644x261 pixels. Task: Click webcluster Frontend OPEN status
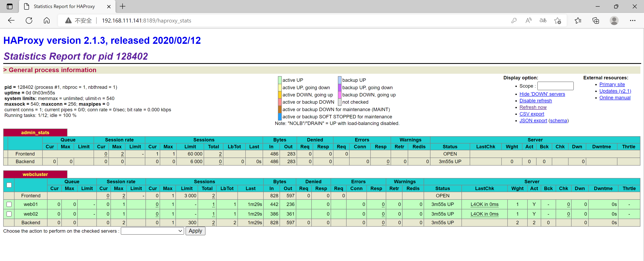point(442,196)
